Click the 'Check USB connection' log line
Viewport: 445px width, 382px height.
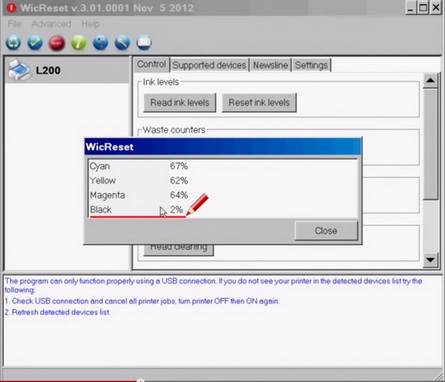[x=142, y=301]
